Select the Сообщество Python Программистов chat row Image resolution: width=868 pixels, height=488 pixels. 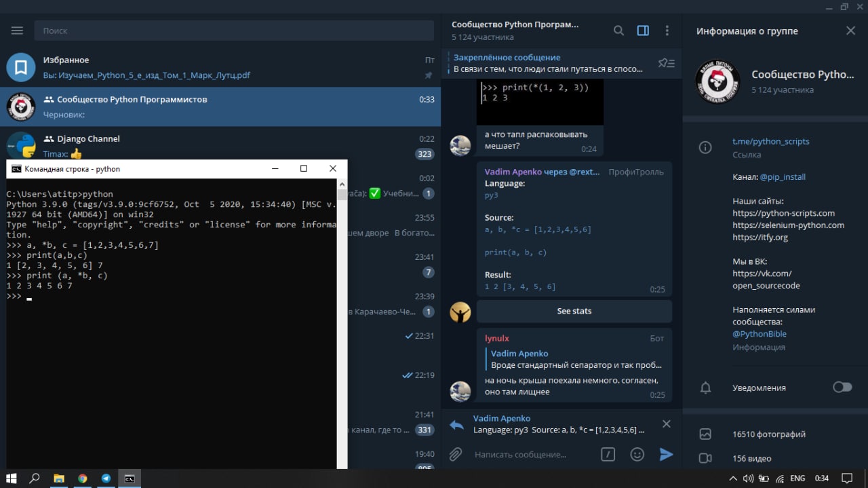(220, 107)
